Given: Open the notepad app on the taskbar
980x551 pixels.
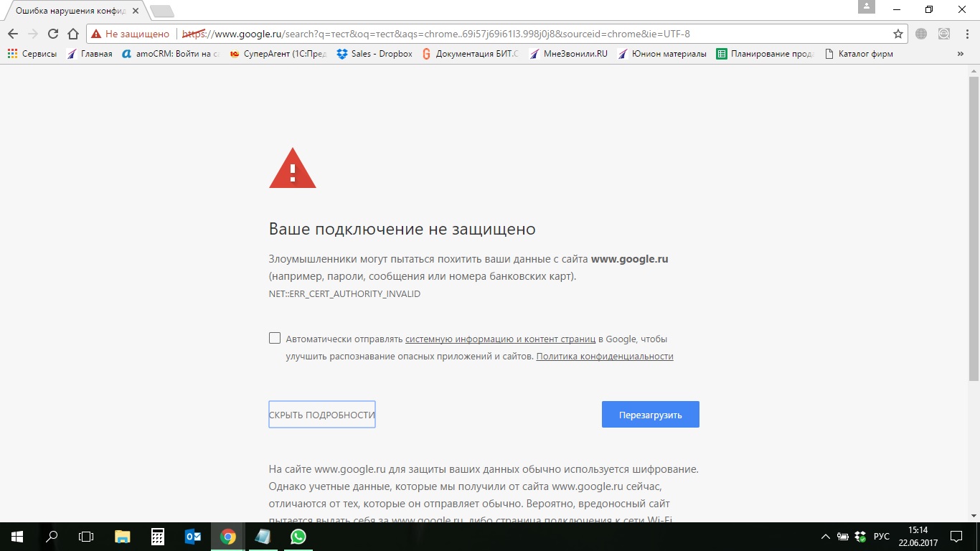Looking at the screenshot, I should click(263, 537).
